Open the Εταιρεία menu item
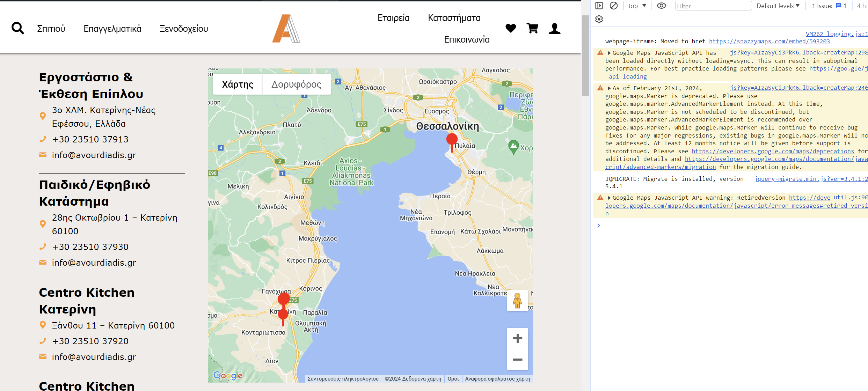This screenshot has height=391, width=868. click(393, 18)
